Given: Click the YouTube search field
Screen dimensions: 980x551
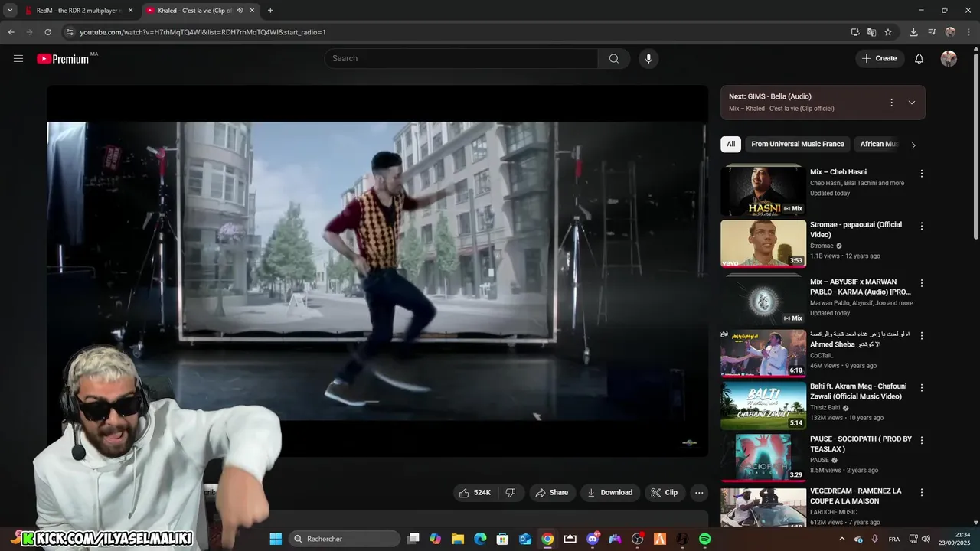Looking at the screenshot, I should [461, 58].
